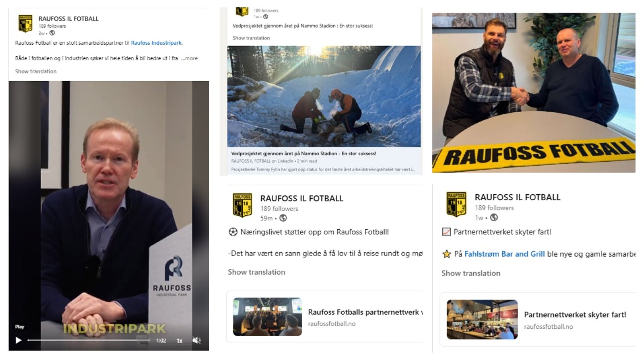This screenshot has width=644, height=362.
Task: Open the Partnernettverket skyter fart link card
Action: tap(538, 319)
